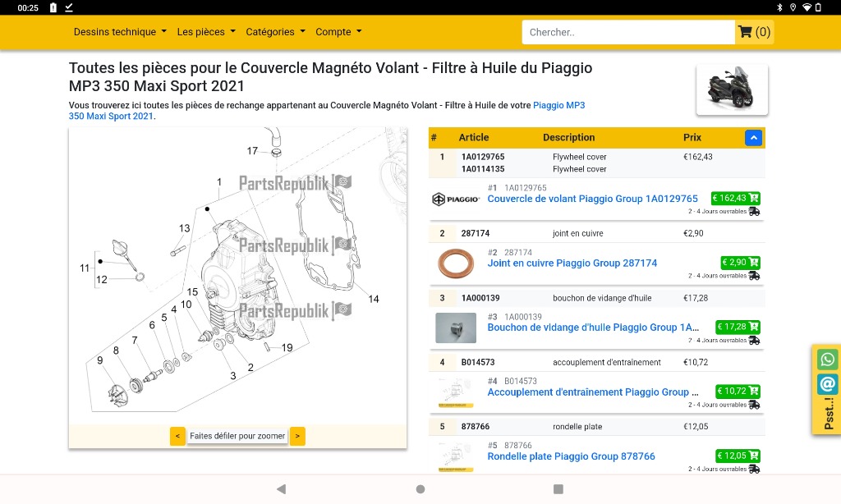
Task: Open Compte dropdown menu
Action: [338, 32]
